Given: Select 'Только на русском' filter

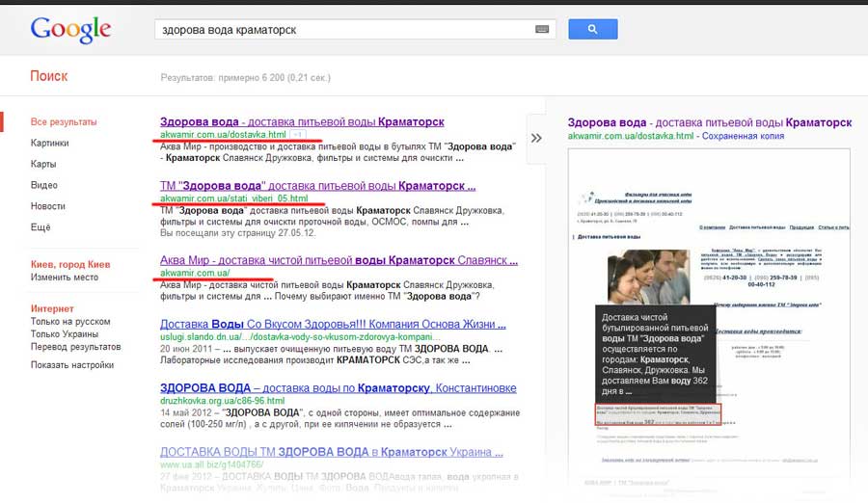Looking at the screenshot, I should (x=70, y=322).
